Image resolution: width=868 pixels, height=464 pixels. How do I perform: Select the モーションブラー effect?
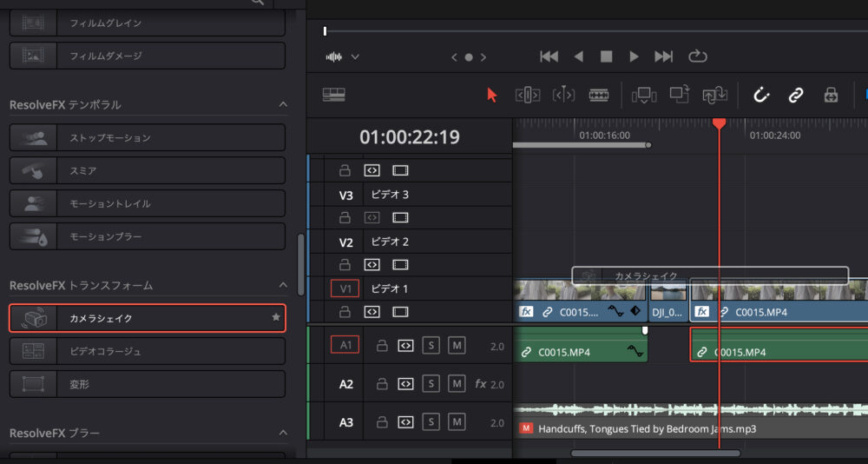pyautogui.click(x=148, y=236)
